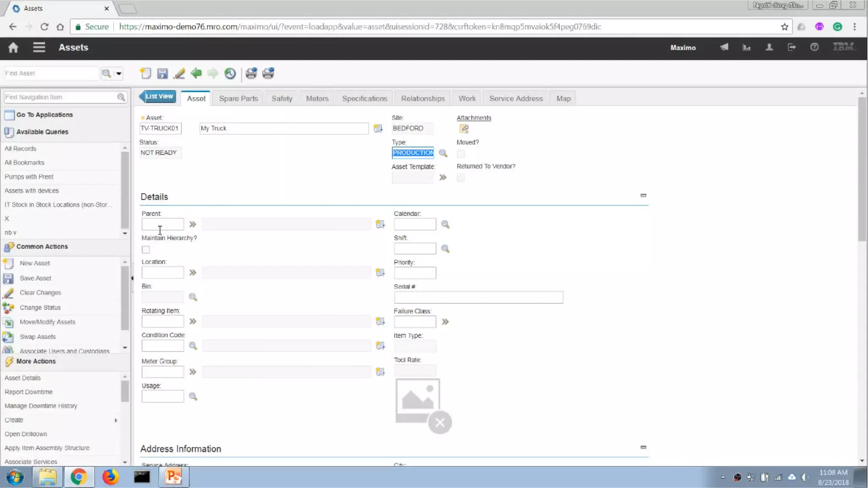This screenshot has width=868, height=488.
Task: Toggle the Moved? checkbox
Action: [461, 154]
